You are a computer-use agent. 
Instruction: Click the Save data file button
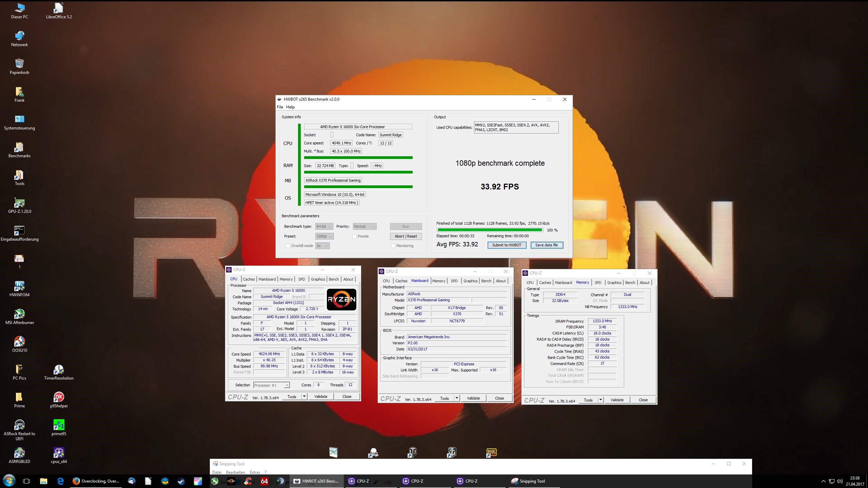point(547,245)
